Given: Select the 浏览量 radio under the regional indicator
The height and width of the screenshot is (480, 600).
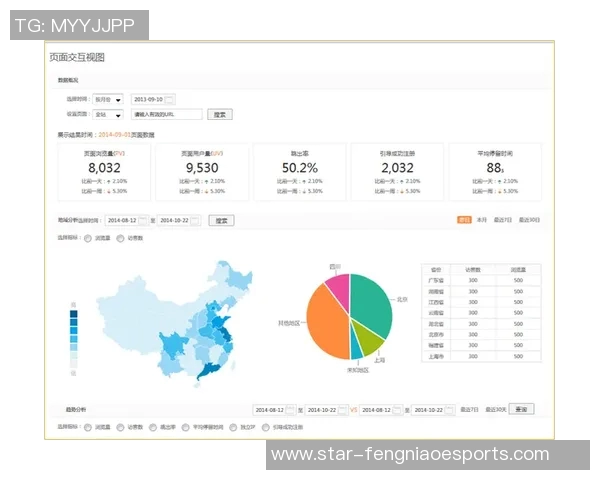Looking at the screenshot, I should pos(88,238).
